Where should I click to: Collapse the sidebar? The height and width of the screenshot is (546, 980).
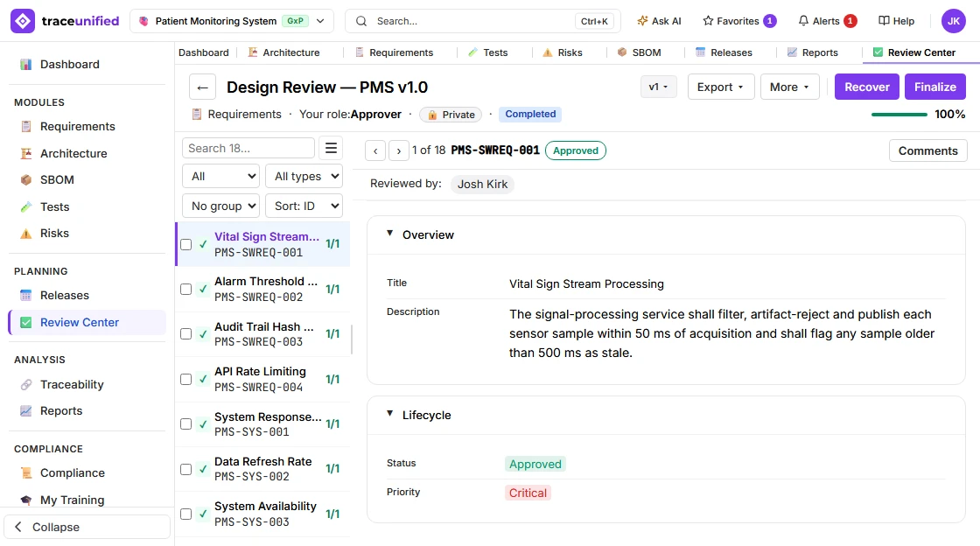point(87,527)
